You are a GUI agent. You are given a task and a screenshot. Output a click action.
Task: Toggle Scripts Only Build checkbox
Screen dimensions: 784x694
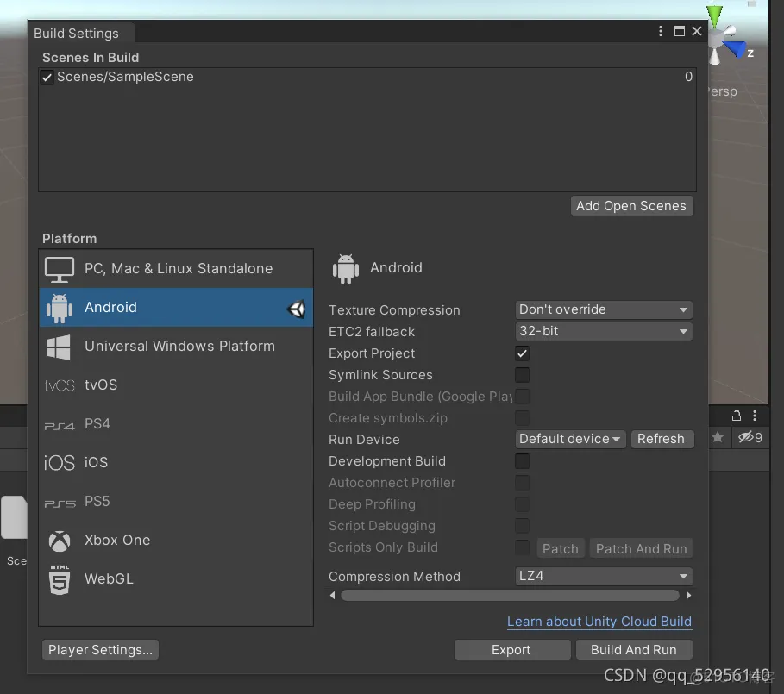pos(522,547)
